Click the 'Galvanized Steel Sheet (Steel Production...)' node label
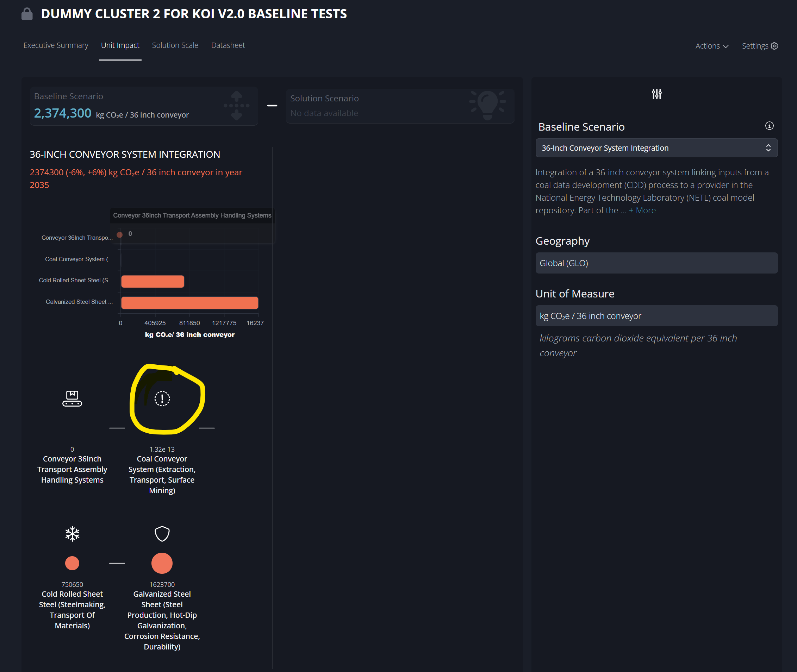This screenshot has height=672, width=797. (162, 620)
